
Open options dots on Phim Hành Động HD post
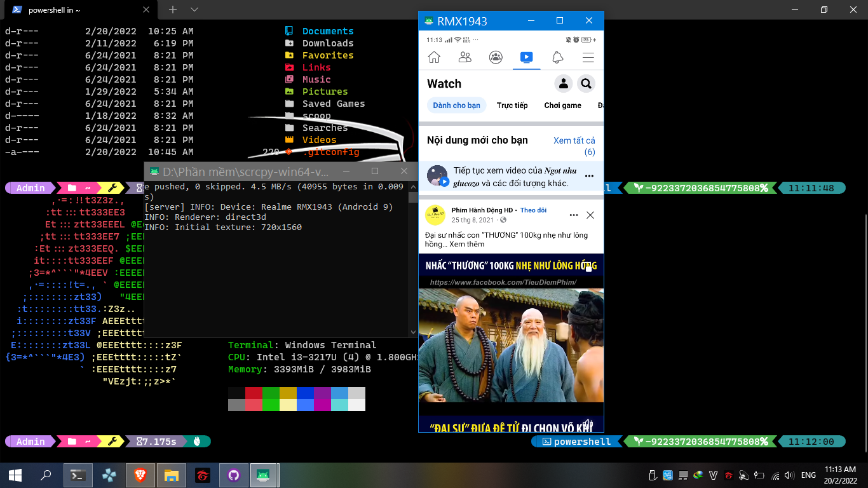pyautogui.click(x=574, y=215)
